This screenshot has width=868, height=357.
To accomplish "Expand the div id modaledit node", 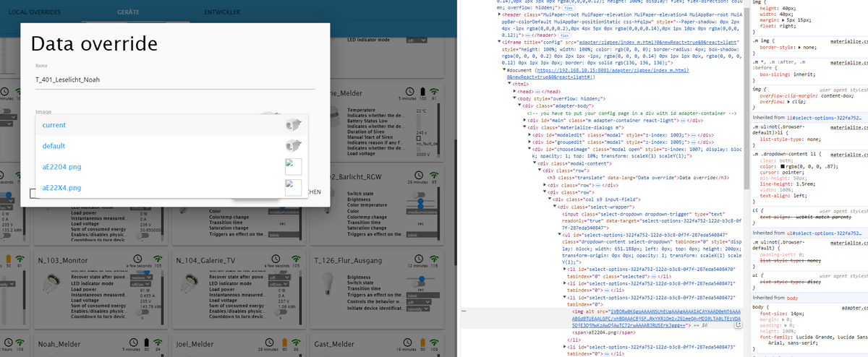I will (530, 134).
